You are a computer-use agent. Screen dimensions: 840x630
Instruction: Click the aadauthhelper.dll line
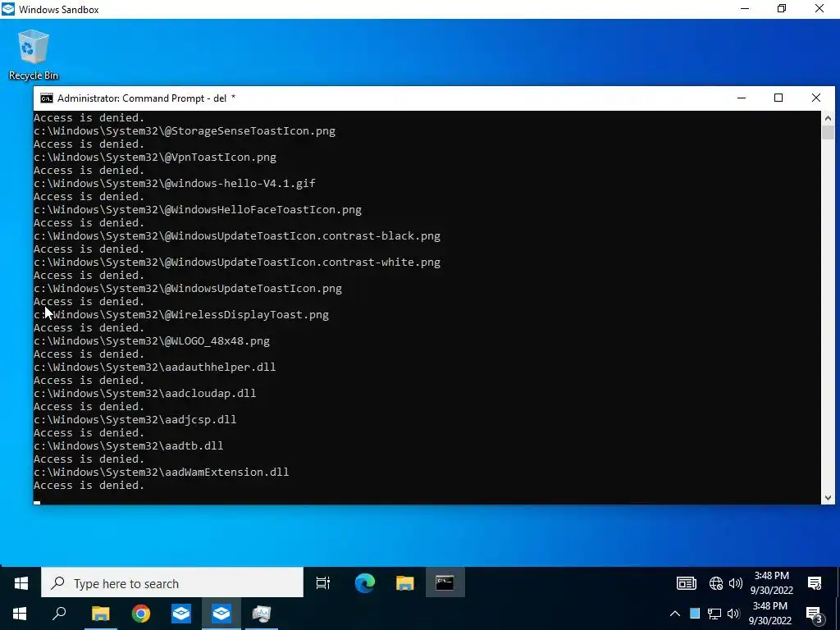pos(155,367)
